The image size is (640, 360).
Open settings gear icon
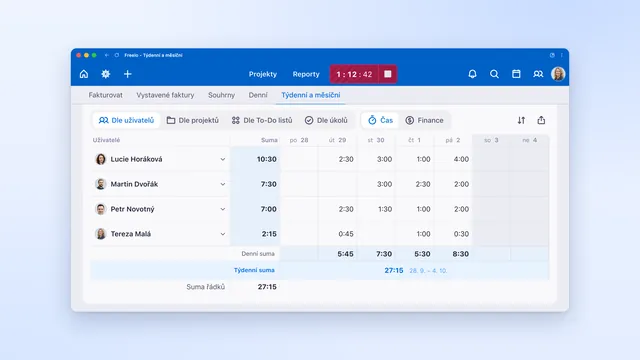pos(106,74)
